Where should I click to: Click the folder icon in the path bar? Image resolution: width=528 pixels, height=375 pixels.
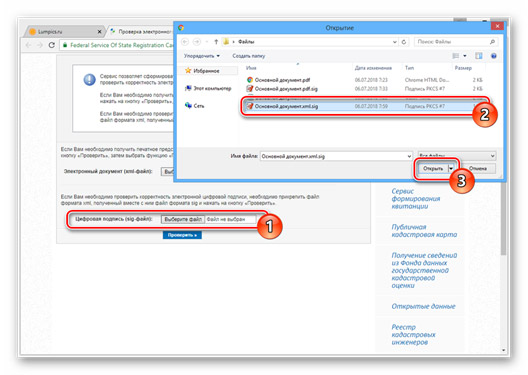[x=226, y=42]
